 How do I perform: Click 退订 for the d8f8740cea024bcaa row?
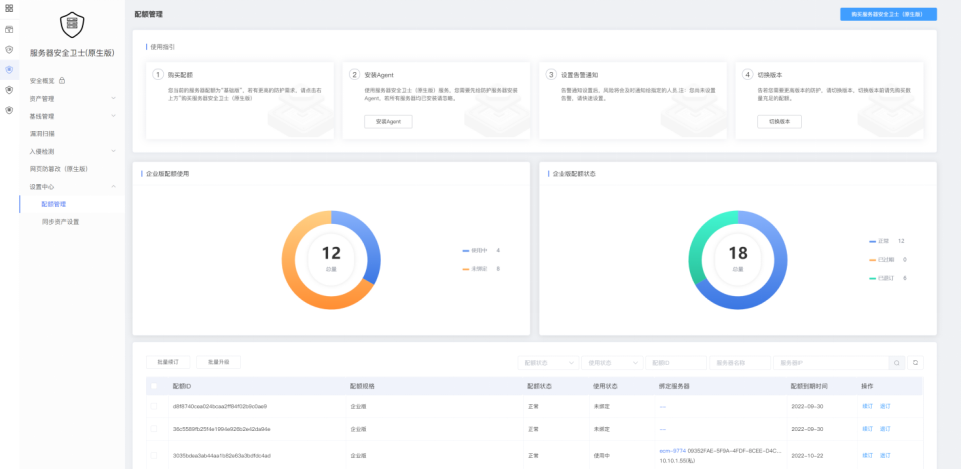[885, 406]
